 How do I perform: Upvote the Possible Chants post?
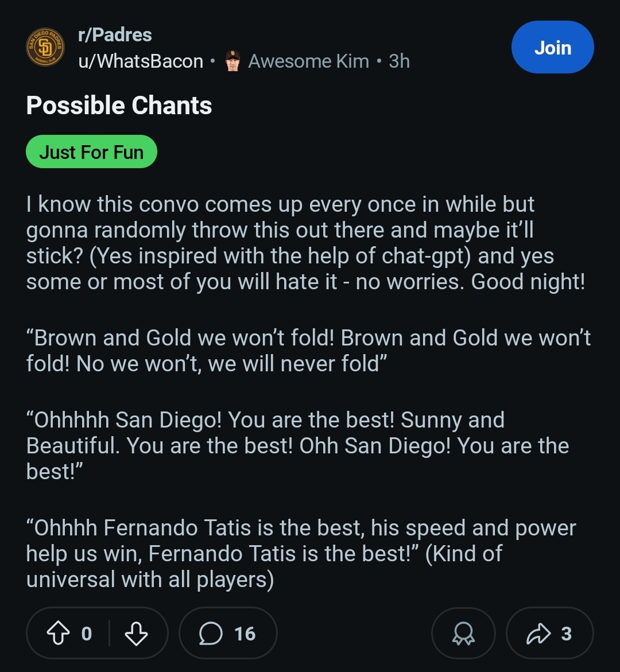point(58,634)
